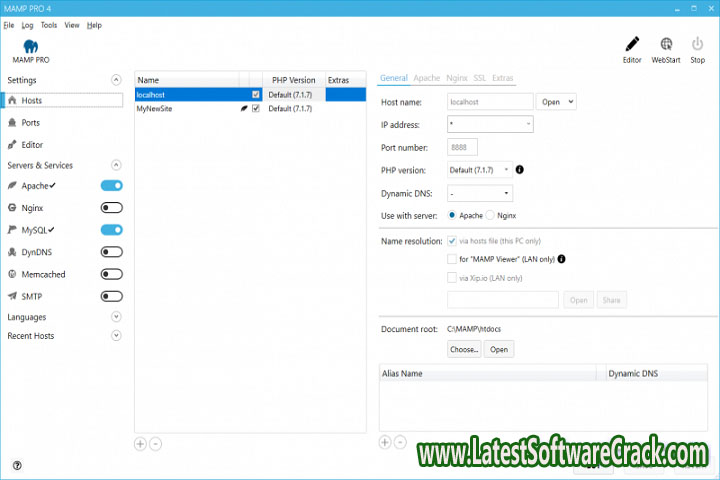Viewport: 720px width, 480px height.
Task: Add a new host with plus button
Action: 140,444
